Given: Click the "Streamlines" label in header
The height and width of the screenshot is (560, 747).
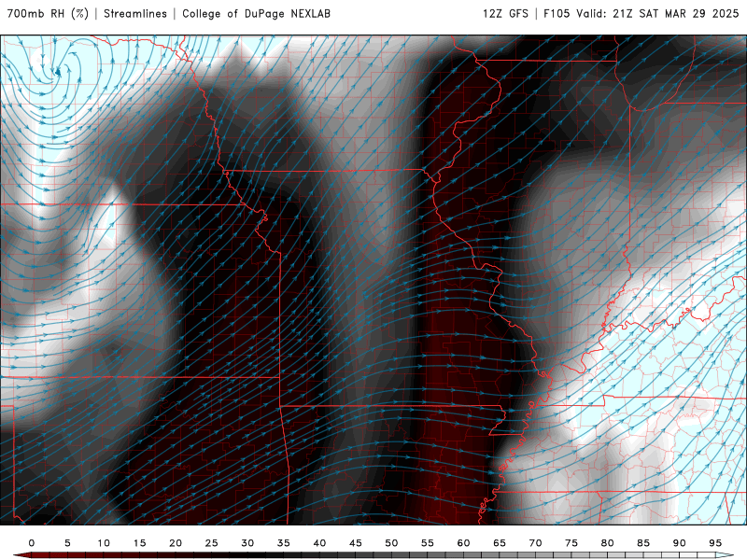Looking at the screenshot, I should tap(135, 14).
